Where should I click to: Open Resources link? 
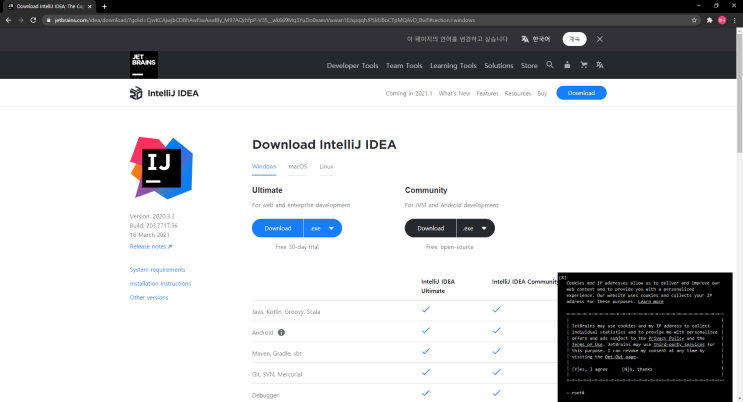[518, 93]
